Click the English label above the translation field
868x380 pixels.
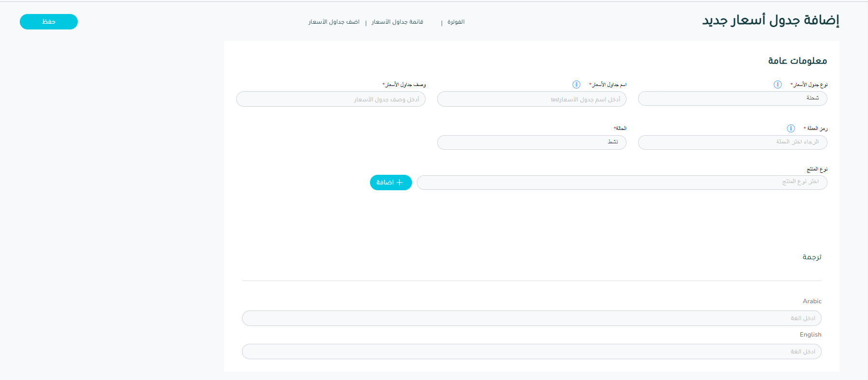tap(810, 335)
